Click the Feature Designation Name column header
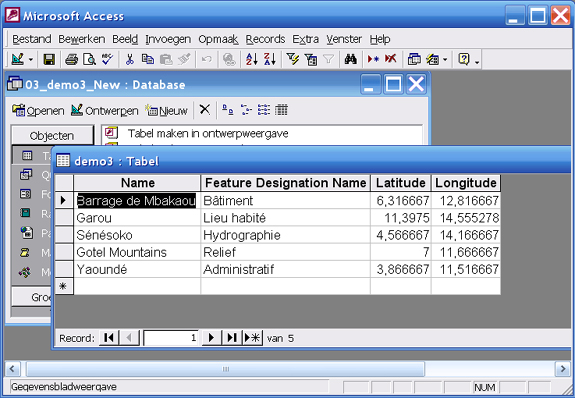The height and width of the screenshot is (398, 575). click(286, 183)
